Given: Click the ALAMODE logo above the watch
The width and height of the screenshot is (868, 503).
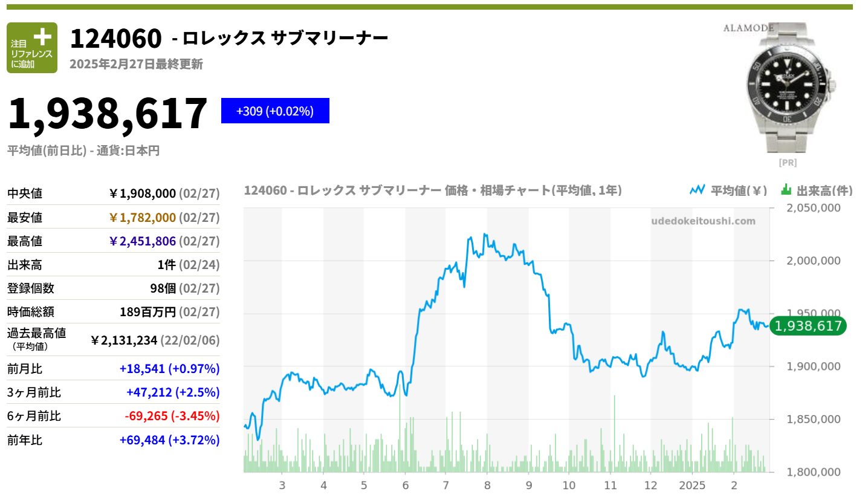Looking at the screenshot, I should tap(748, 27).
